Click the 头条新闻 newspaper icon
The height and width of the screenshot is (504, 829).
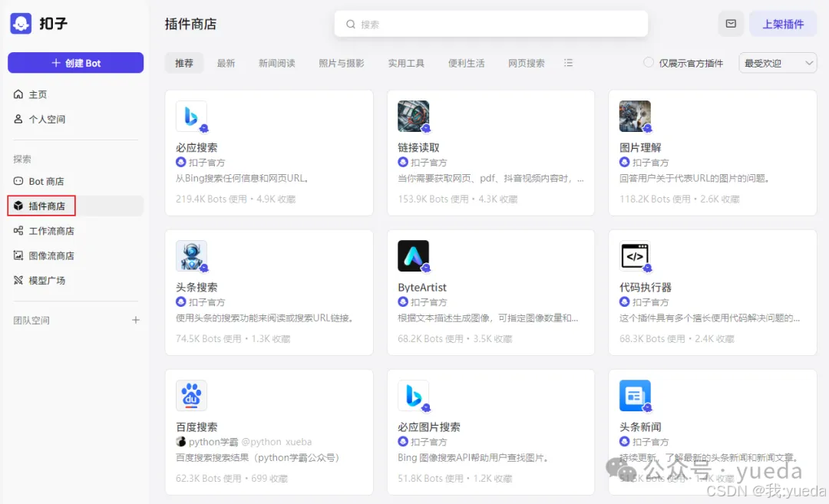tap(635, 395)
